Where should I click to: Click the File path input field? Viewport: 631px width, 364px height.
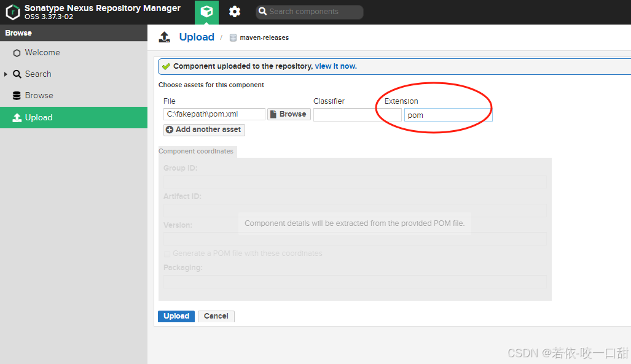point(214,114)
